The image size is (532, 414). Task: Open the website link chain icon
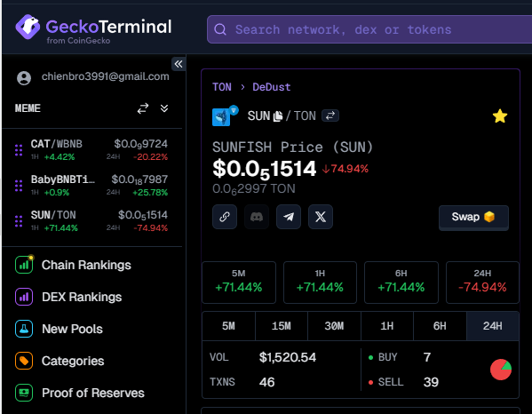click(x=225, y=217)
